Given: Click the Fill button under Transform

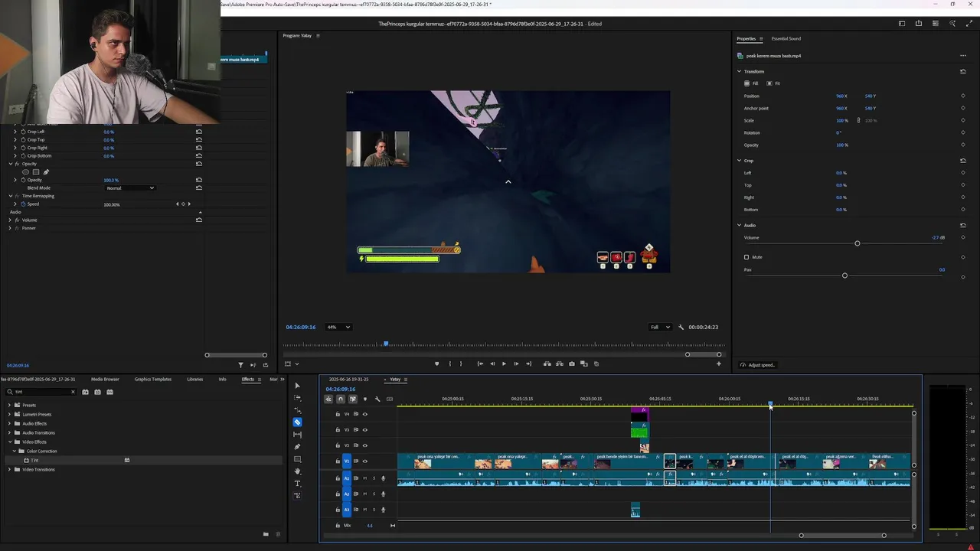Looking at the screenshot, I should (751, 83).
